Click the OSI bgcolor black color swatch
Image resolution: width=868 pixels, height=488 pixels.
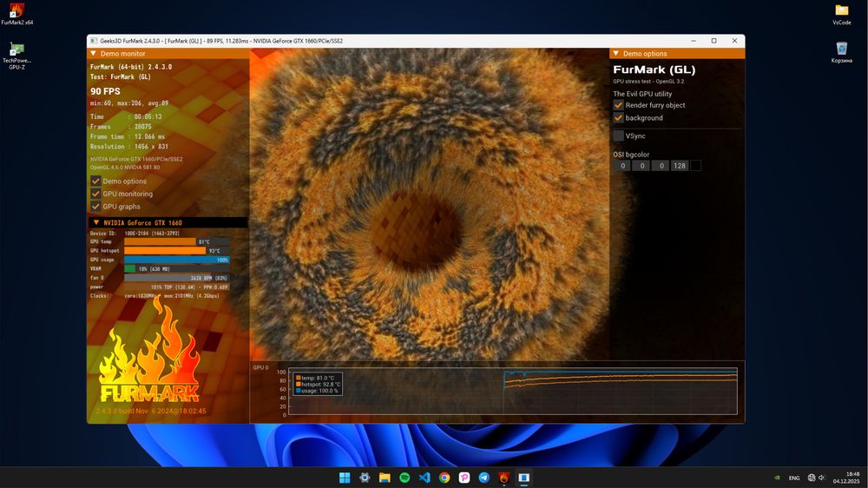tap(695, 166)
